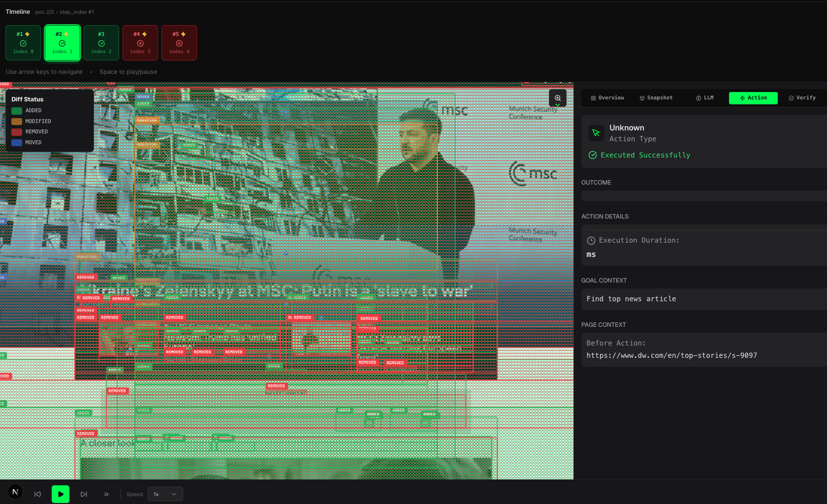
Task: Switch to the LLM tab
Action: click(704, 98)
